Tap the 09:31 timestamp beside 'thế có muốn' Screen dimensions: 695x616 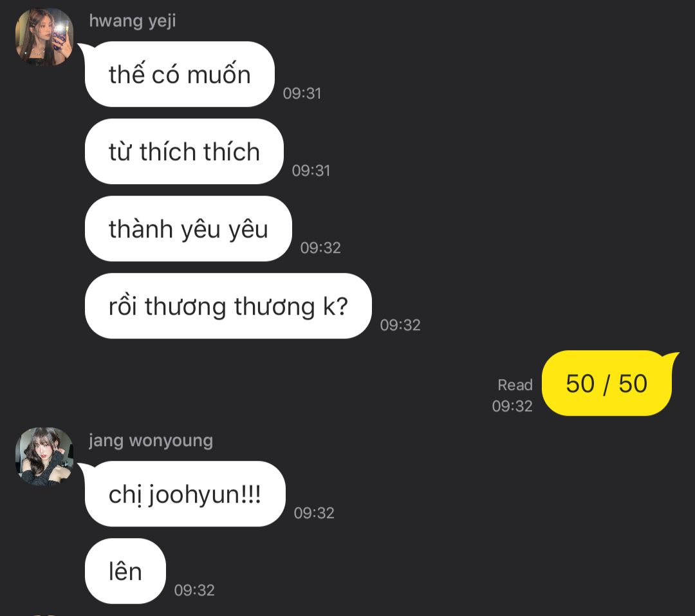pos(302,93)
